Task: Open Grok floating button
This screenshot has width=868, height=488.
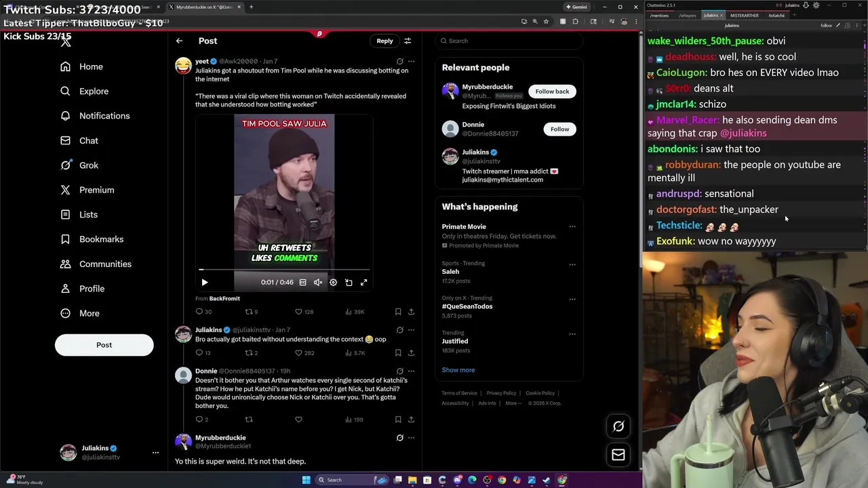Action: tap(618, 426)
